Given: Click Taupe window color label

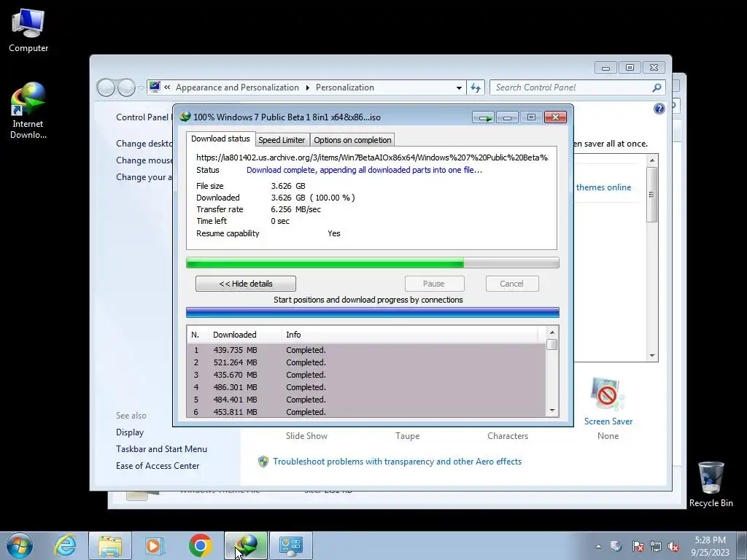Looking at the screenshot, I should pos(407,436).
